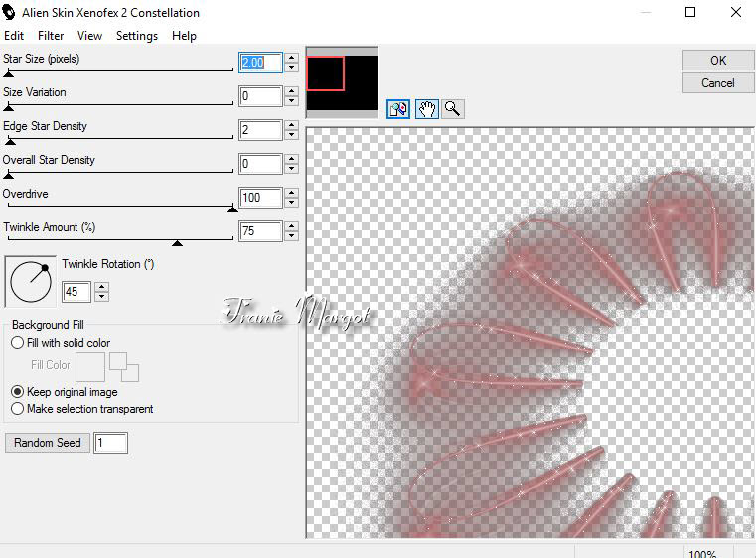The image size is (756, 558).
Task: Select Make selection transparent option
Action: click(17, 409)
